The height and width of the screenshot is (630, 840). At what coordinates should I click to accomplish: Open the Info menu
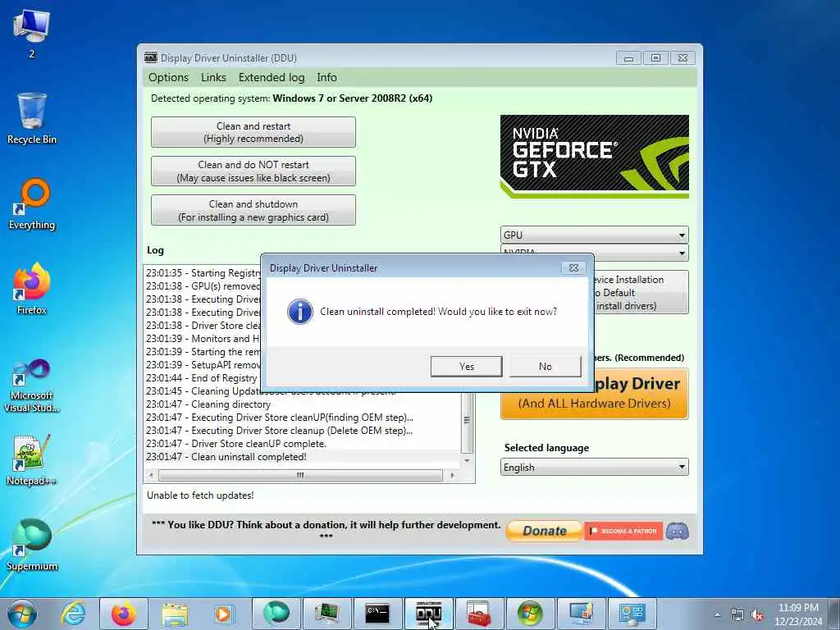click(326, 77)
